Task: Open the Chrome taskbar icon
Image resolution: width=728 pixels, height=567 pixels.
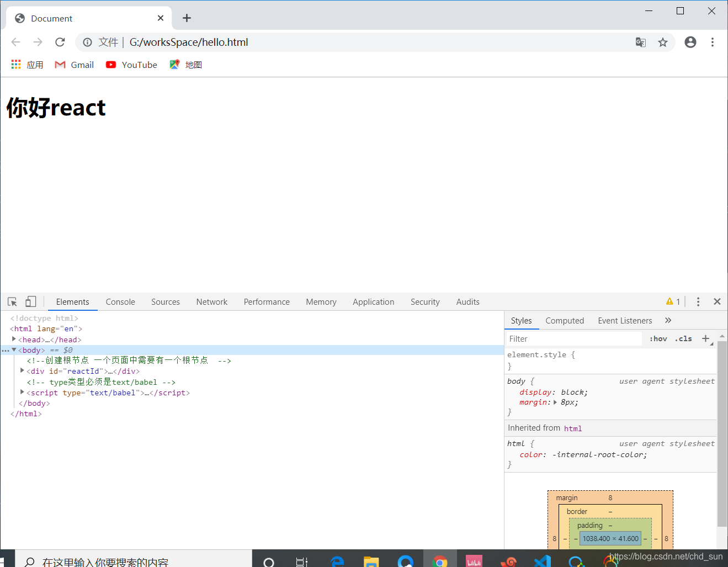Action: (440, 561)
